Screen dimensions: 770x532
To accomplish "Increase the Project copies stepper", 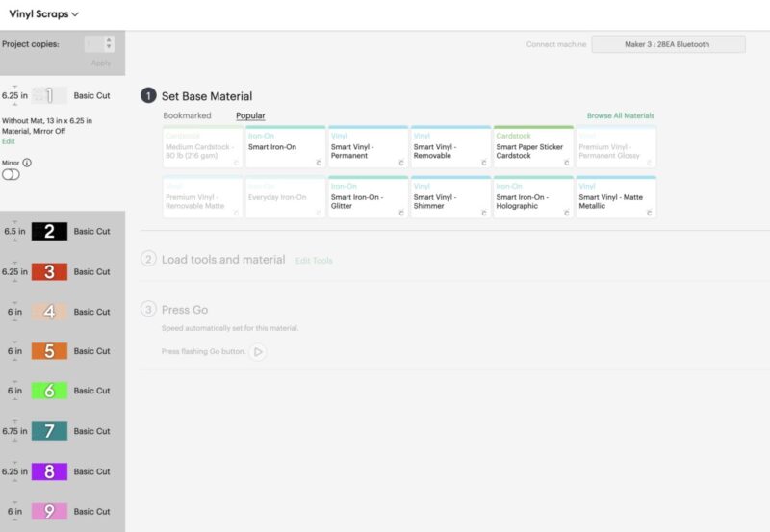I will (x=109, y=40).
